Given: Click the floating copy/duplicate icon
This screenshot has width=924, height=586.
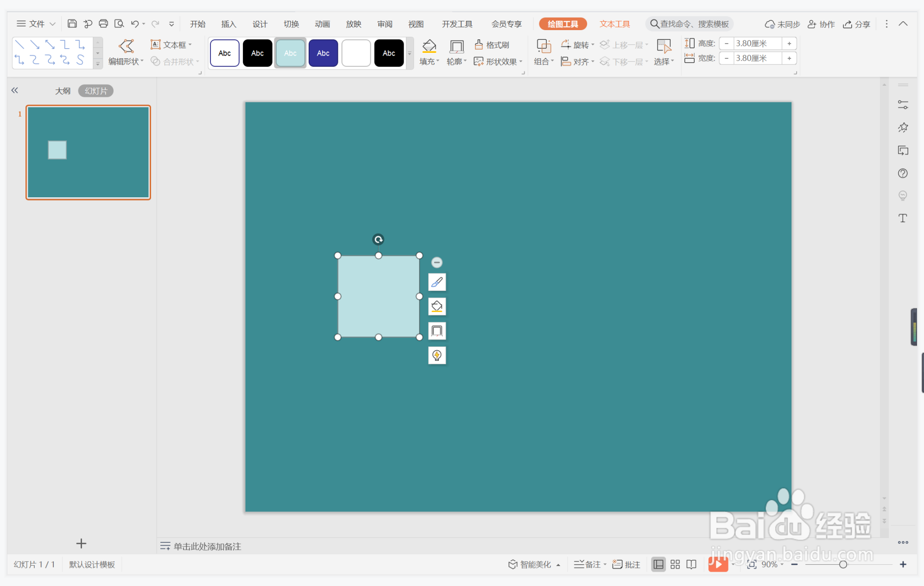Looking at the screenshot, I should pos(437,331).
